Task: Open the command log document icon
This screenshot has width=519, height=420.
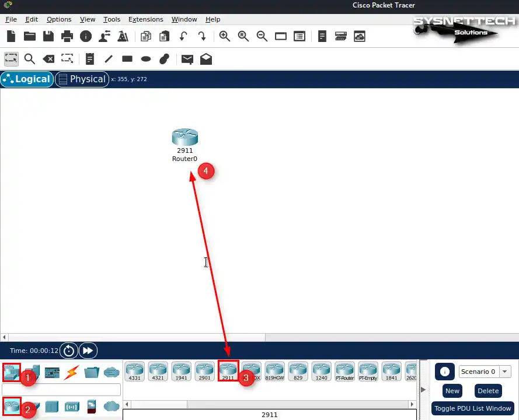Action: pos(322,36)
